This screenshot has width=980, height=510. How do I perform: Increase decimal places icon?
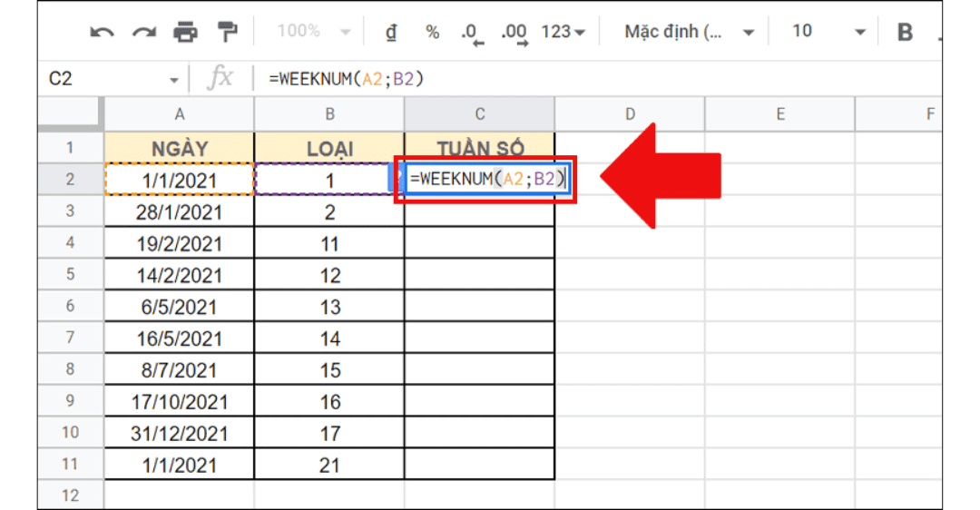[x=514, y=34]
